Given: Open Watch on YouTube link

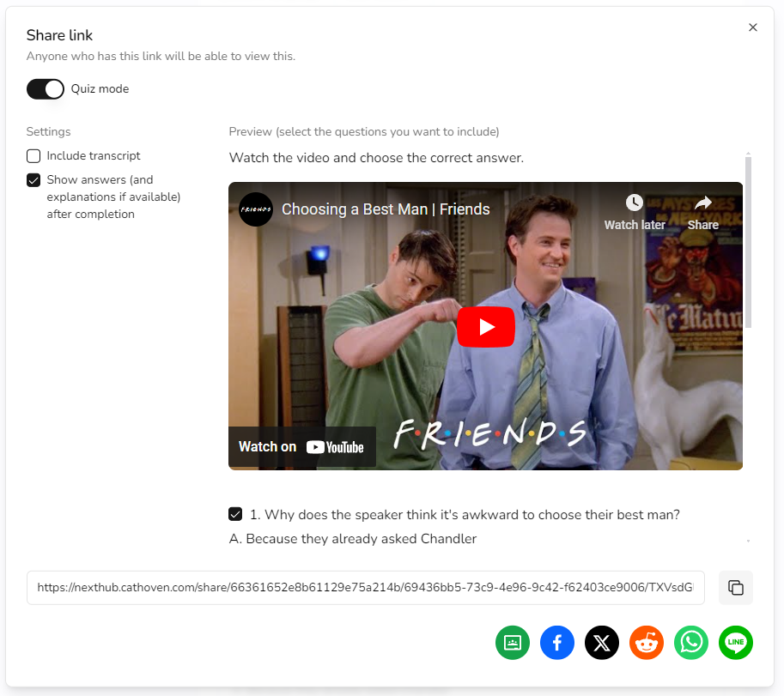Looking at the screenshot, I should click(x=301, y=446).
